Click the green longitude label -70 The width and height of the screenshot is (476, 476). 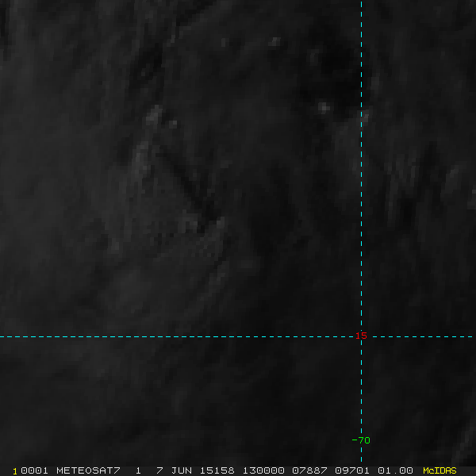coord(361,440)
